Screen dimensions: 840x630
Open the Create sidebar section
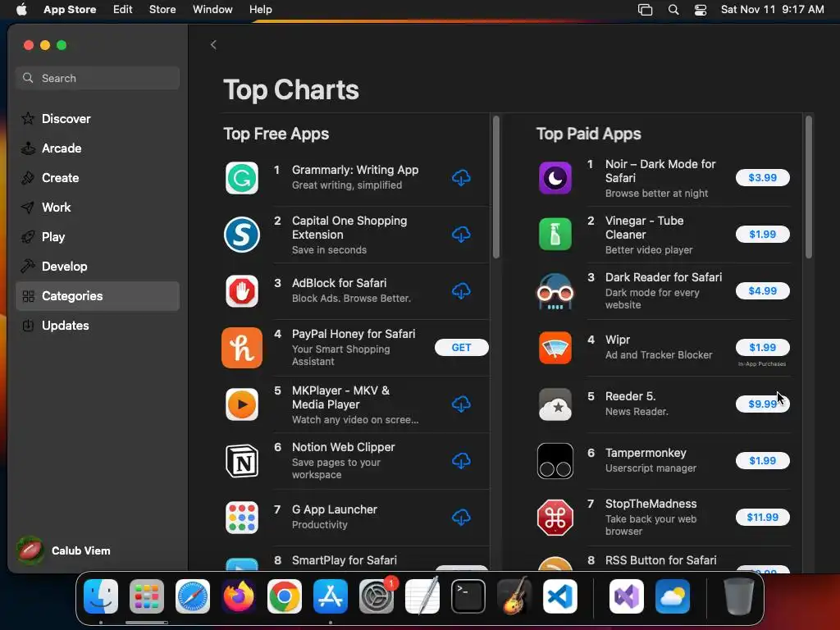click(x=98, y=178)
